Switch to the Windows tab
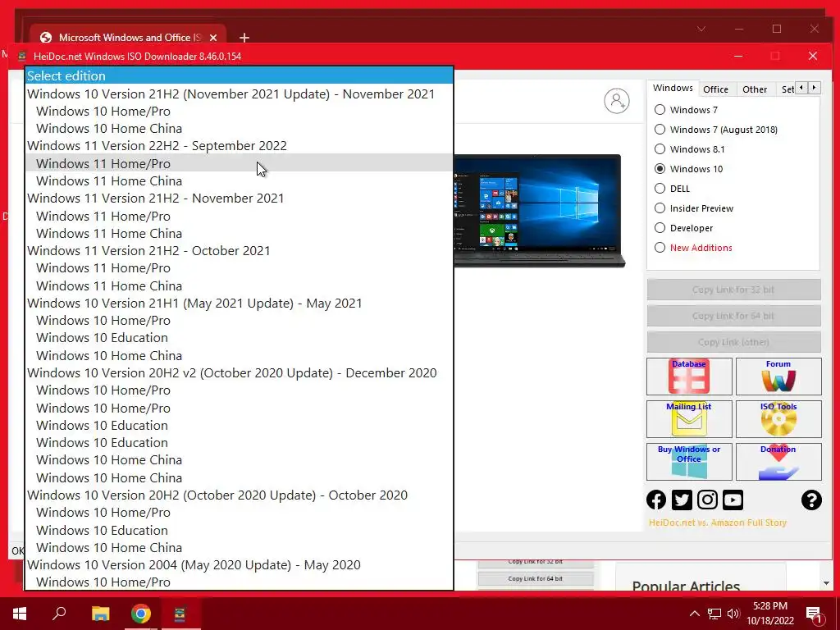Image resolution: width=840 pixels, height=630 pixels. pyautogui.click(x=673, y=88)
